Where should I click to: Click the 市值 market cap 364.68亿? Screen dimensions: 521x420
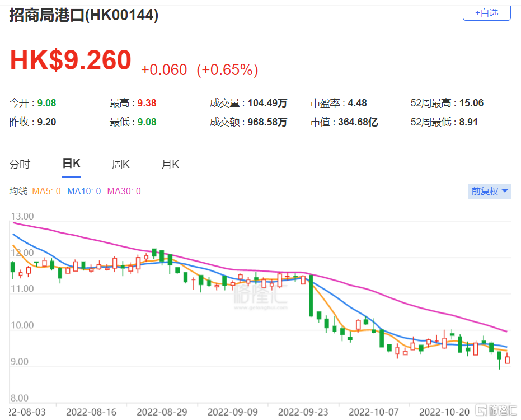358,122
